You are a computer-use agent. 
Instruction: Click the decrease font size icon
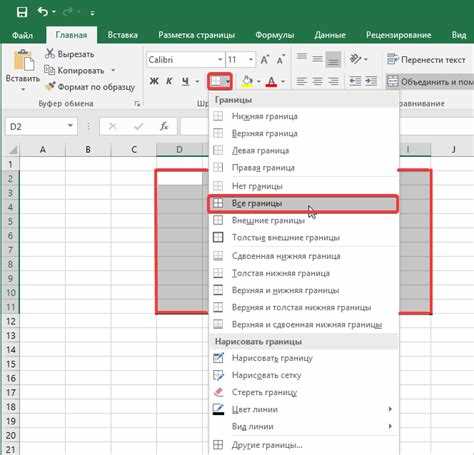[281, 60]
